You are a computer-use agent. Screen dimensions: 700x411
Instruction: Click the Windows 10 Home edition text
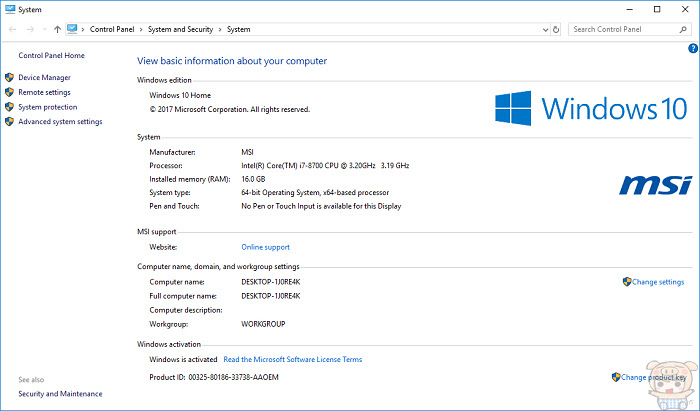180,95
